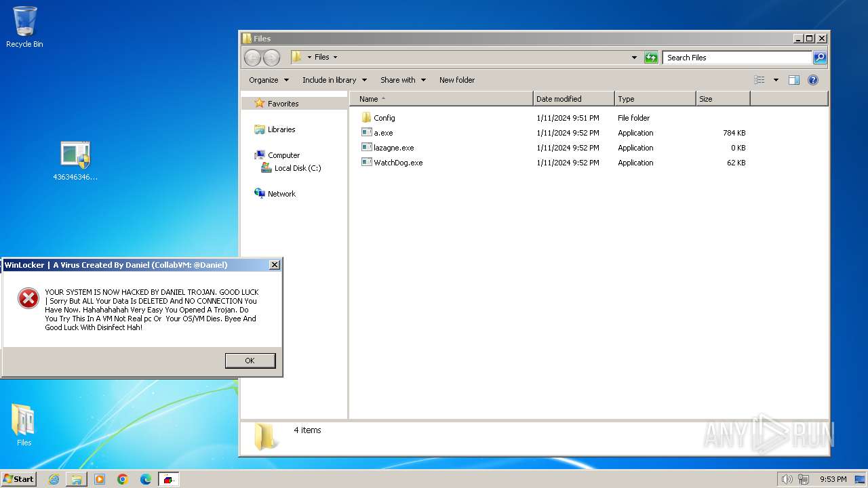Close the WinLocker dialog with X
This screenshot has height=488, width=868.
pos(275,265)
